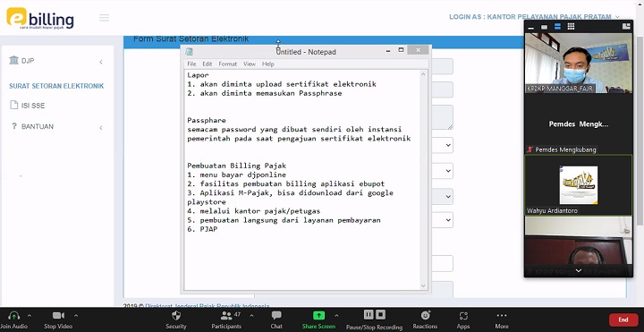Click Zoom panel top-right layout icon
The height and width of the screenshot is (332, 644).
click(x=626, y=26)
